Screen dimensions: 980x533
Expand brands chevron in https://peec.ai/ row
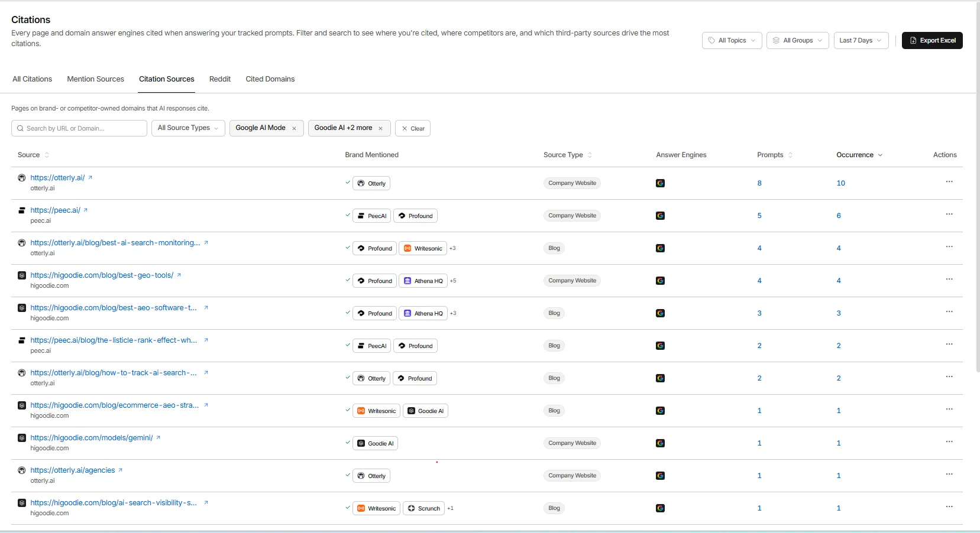pyautogui.click(x=348, y=215)
